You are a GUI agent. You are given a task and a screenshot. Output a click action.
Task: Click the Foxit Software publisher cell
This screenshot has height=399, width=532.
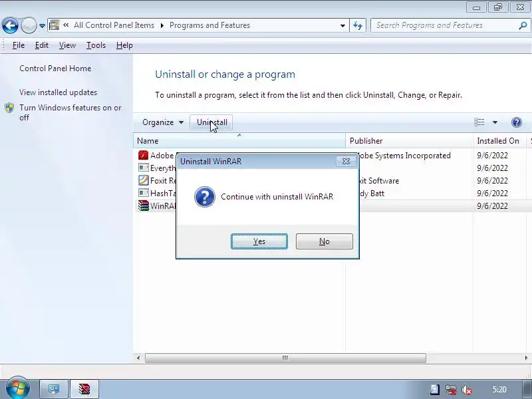tap(379, 180)
